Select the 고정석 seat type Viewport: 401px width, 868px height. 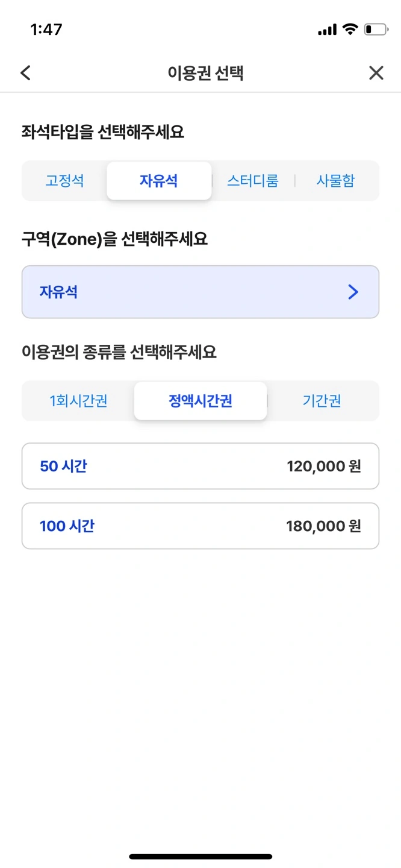(x=64, y=181)
